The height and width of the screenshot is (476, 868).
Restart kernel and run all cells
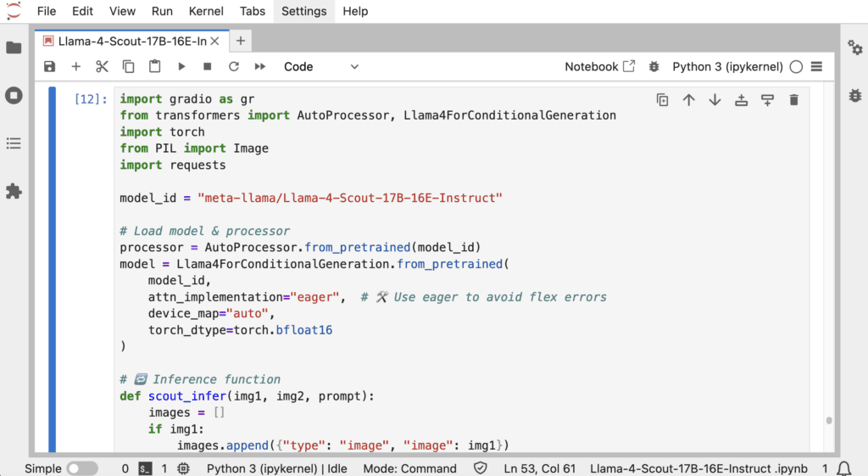click(260, 66)
